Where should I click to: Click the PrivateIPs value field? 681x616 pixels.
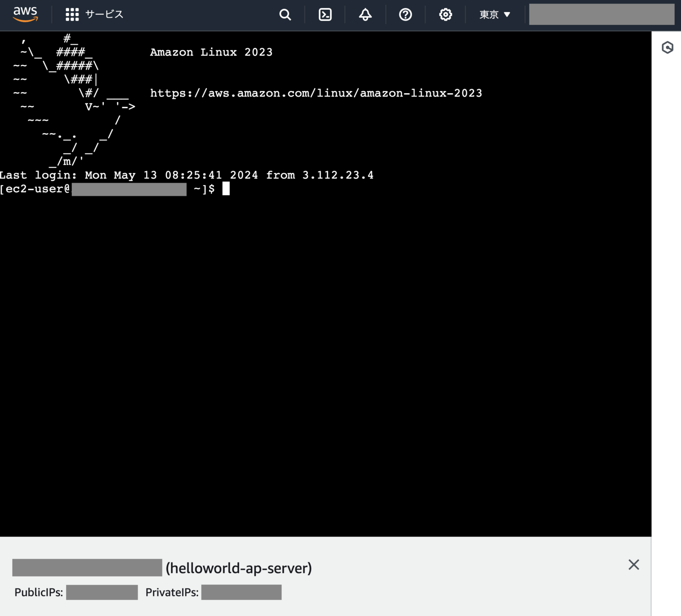[241, 592]
